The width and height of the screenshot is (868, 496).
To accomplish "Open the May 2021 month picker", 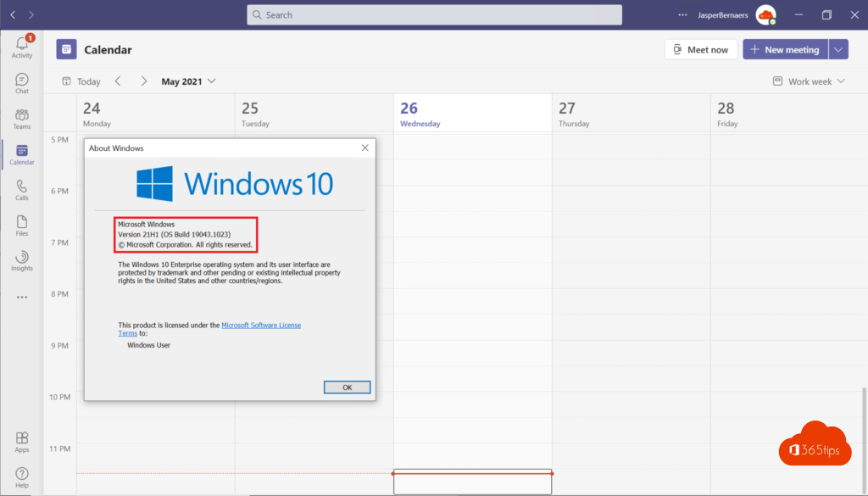I will (x=188, y=81).
